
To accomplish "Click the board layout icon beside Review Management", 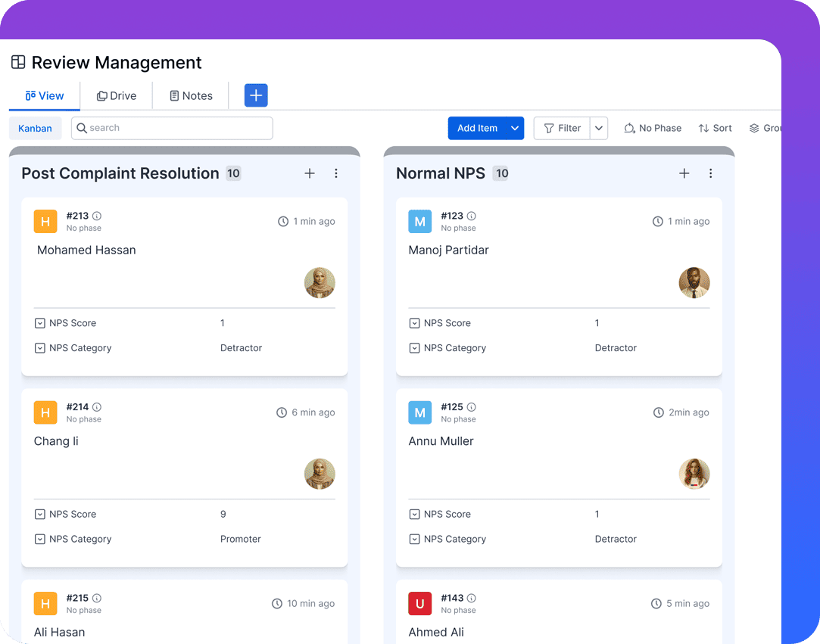I will click(x=18, y=62).
